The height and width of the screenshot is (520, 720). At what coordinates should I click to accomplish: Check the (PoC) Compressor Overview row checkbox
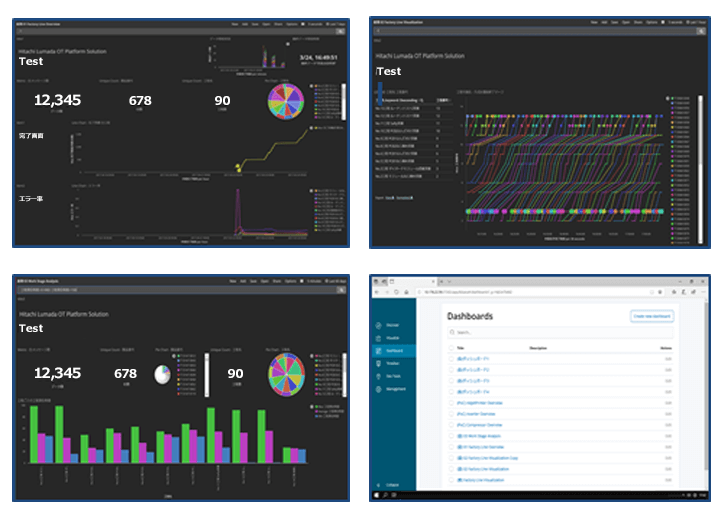[x=451, y=425]
